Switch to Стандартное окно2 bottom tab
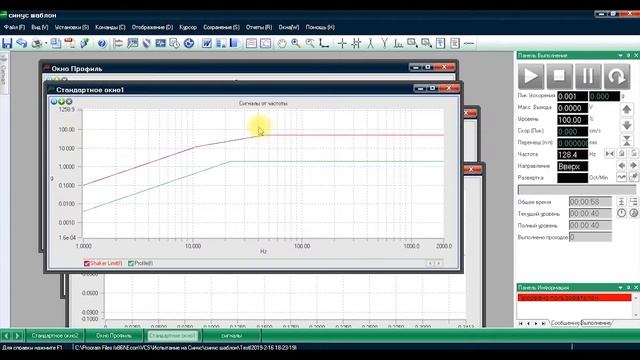Image resolution: width=640 pixels, height=360 pixels. [x=55, y=336]
